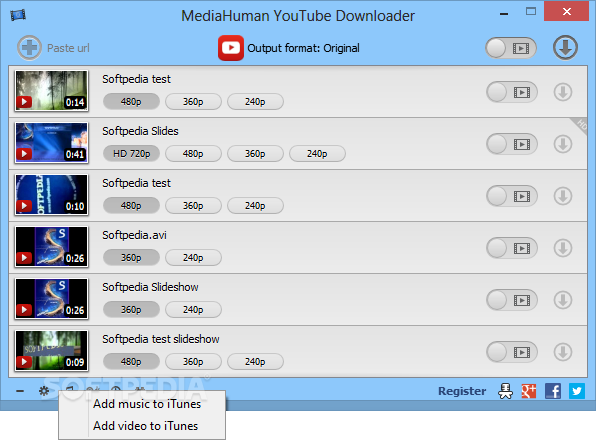Open the Twitter page icon

577,391
